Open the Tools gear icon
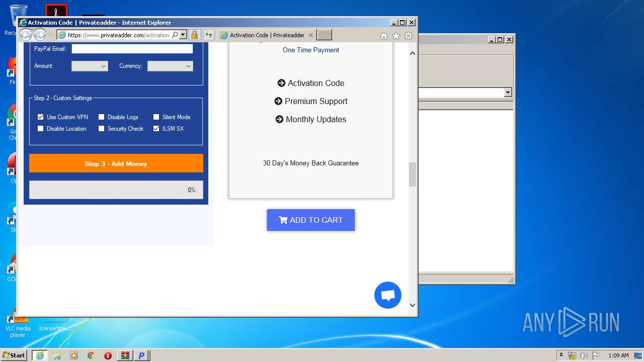Screen dimensions: 644x362 (409, 36)
